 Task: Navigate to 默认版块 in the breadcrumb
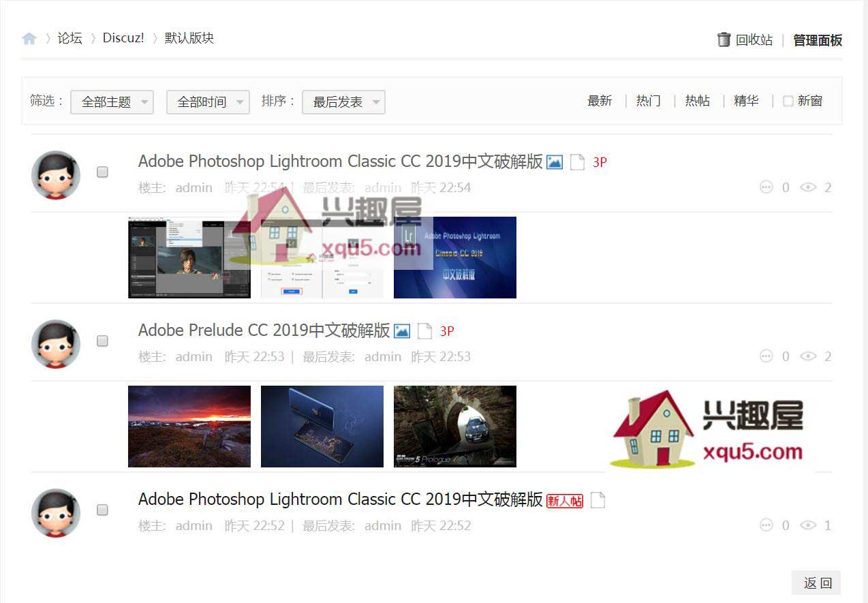tap(189, 38)
